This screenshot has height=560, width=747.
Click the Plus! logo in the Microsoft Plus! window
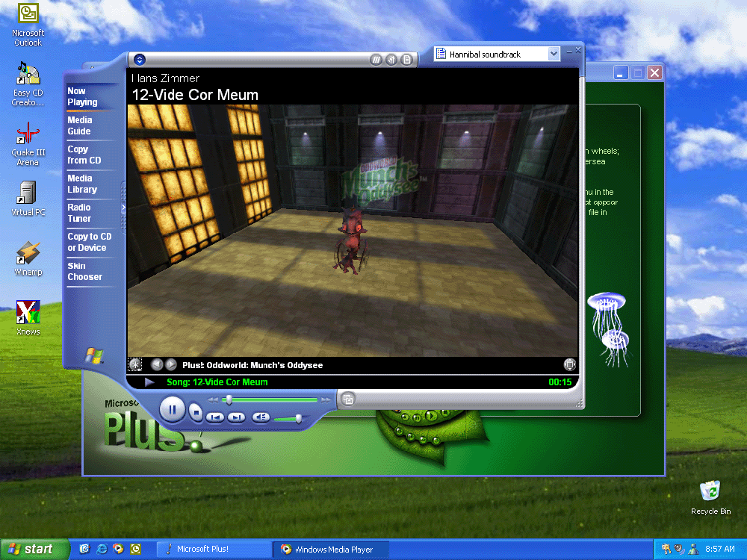(152, 426)
